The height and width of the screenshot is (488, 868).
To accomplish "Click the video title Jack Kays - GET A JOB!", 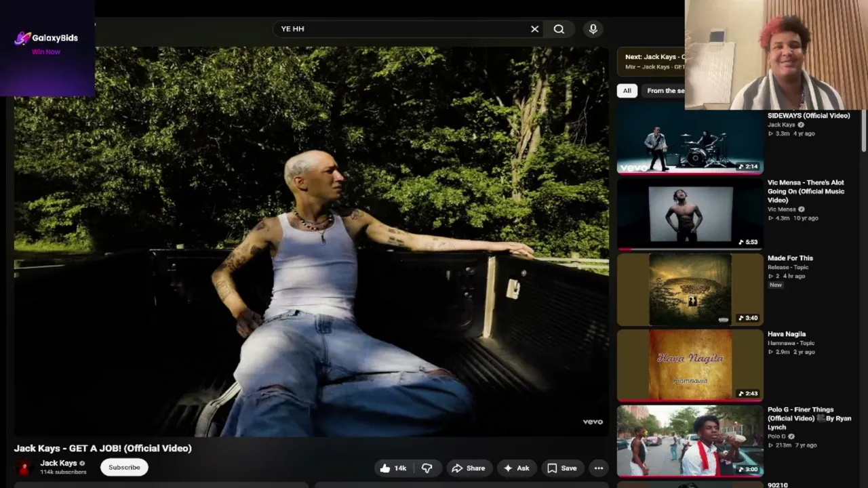I will point(103,448).
